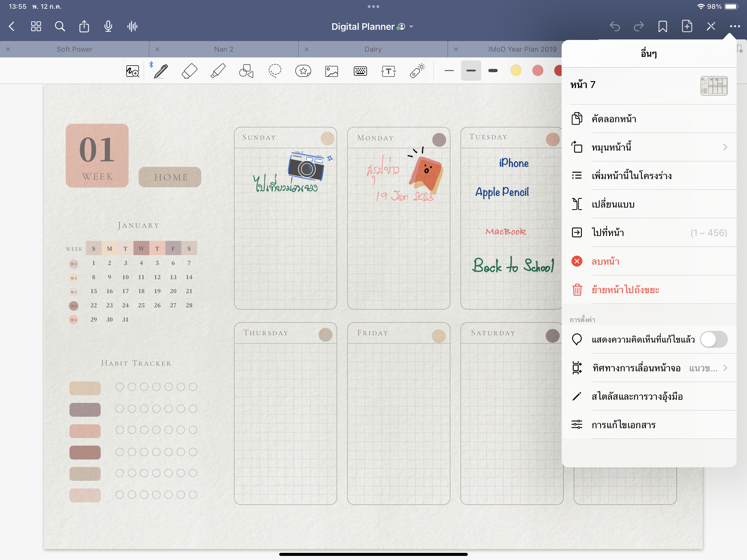Viewport: 747px width, 560px height.
Task: Switch to the Soft Power tab
Action: pos(74,49)
